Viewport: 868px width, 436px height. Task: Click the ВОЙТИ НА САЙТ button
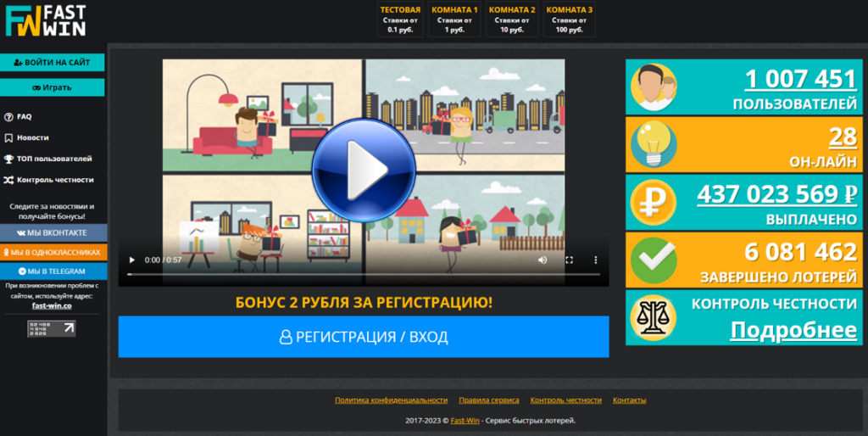[52, 63]
